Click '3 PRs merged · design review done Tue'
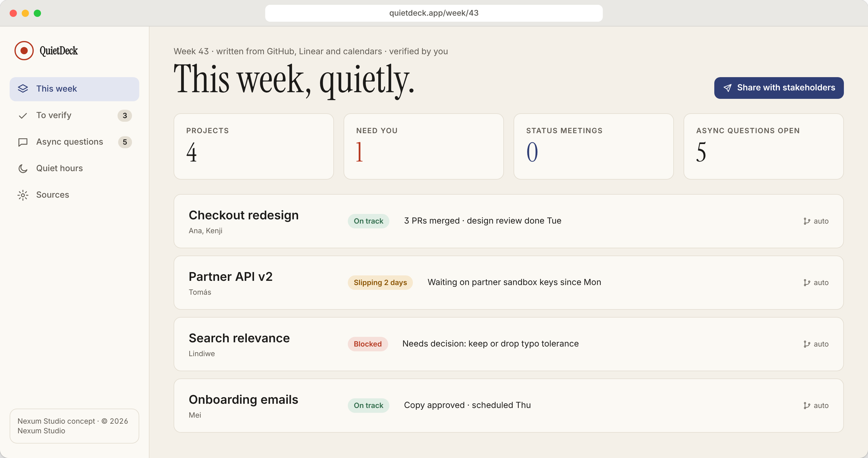This screenshot has width=868, height=458. point(483,221)
